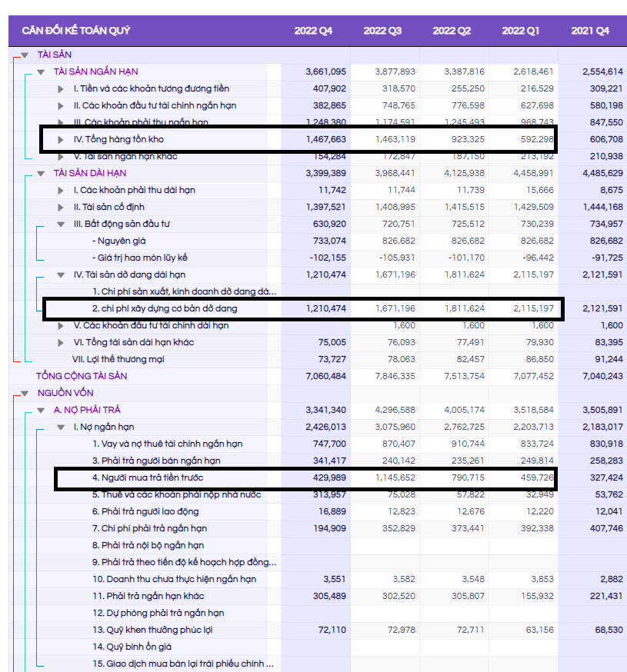The width and height of the screenshot is (627, 672).
Task: Click the TỔNG CỘNG TÀI SẢN row label
Action: click(82, 377)
